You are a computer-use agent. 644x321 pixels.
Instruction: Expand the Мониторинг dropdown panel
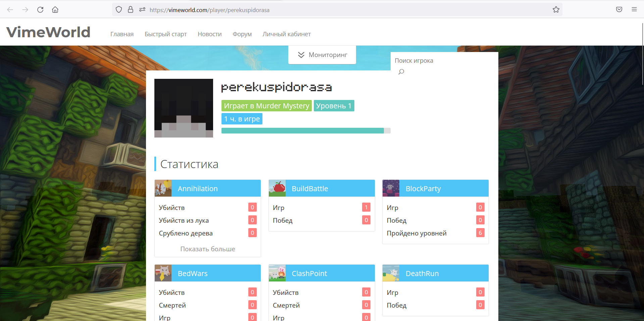[x=322, y=55]
